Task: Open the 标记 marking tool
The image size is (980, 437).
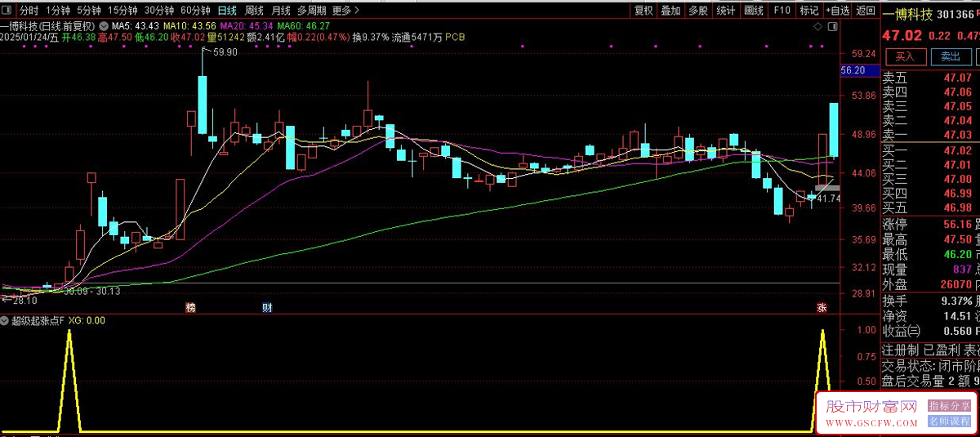Action: point(808,11)
